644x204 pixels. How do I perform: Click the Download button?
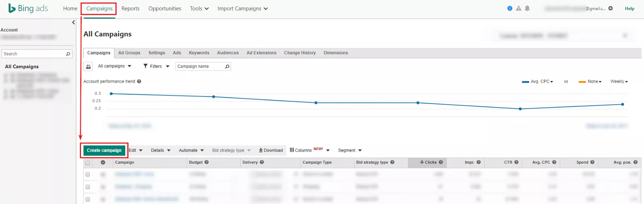click(271, 150)
